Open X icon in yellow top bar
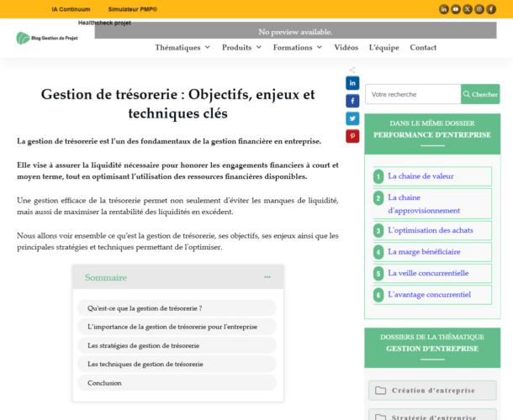The height and width of the screenshot is (420, 513). tap(468, 9)
